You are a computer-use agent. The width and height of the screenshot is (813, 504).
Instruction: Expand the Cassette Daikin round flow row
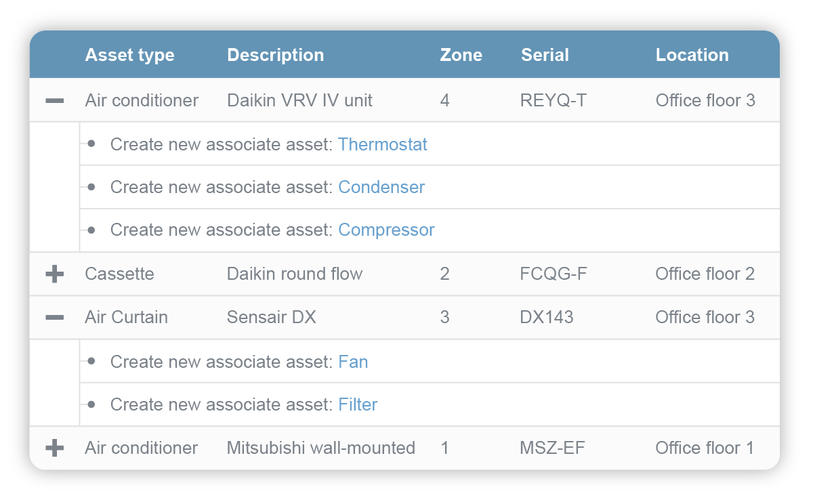coord(55,274)
